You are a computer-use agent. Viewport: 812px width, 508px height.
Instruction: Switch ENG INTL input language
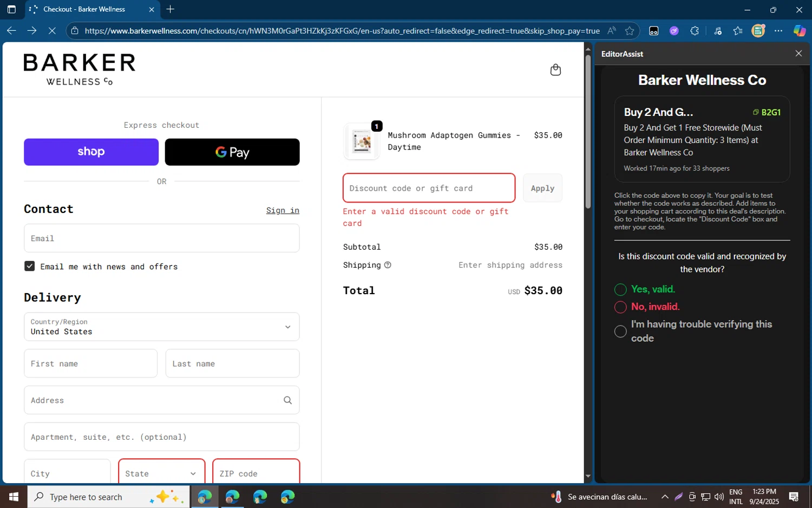click(736, 497)
